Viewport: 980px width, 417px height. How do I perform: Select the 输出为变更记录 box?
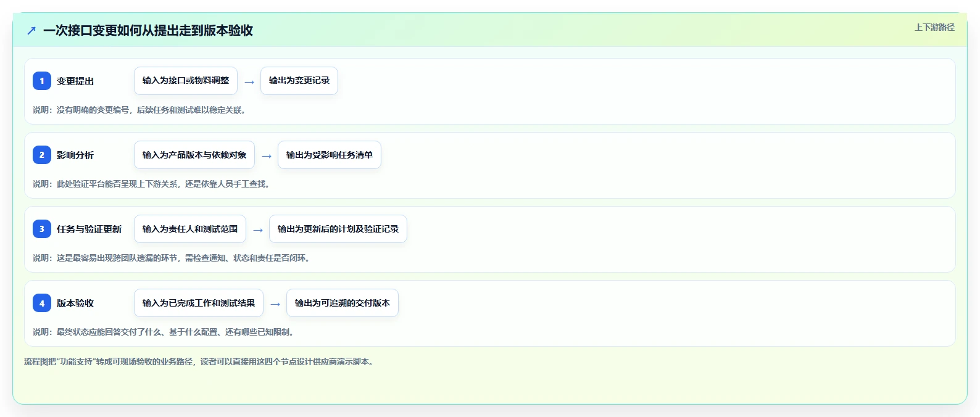click(299, 81)
